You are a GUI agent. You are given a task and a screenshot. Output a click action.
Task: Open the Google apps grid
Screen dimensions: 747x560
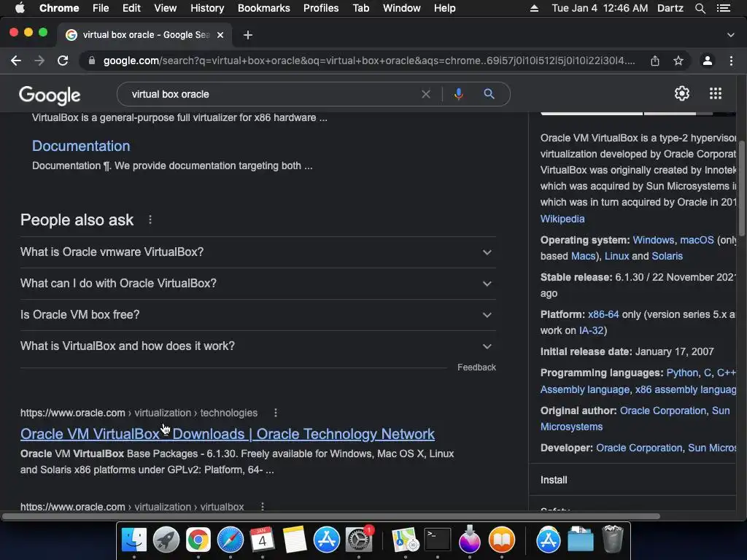(716, 93)
